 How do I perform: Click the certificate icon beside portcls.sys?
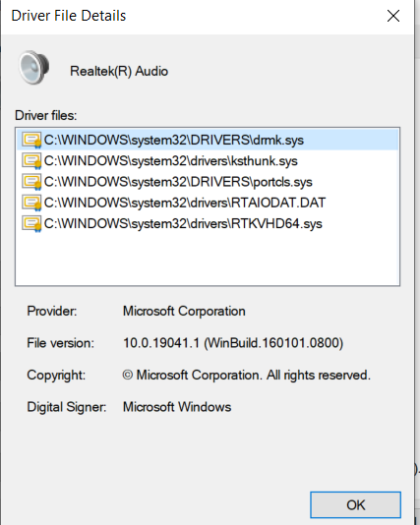pos(31,182)
